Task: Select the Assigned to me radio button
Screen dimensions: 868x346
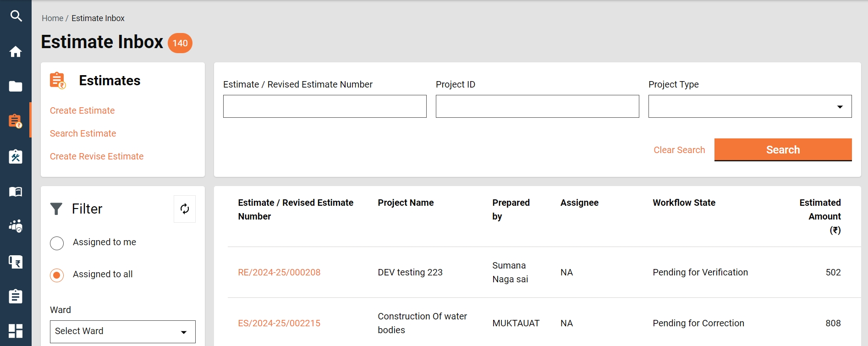Action: click(x=57, y=243)
